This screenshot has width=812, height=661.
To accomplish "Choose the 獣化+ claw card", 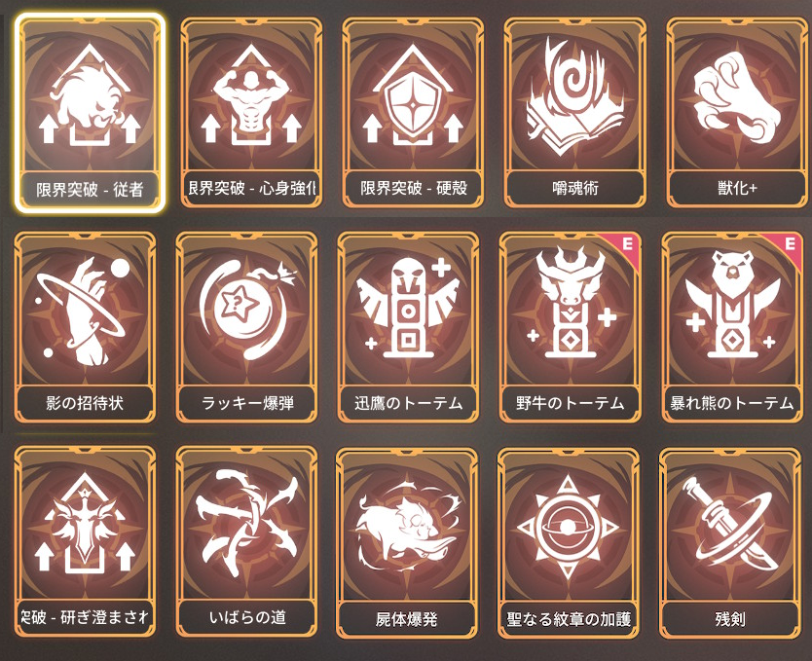I will [737, 113].
